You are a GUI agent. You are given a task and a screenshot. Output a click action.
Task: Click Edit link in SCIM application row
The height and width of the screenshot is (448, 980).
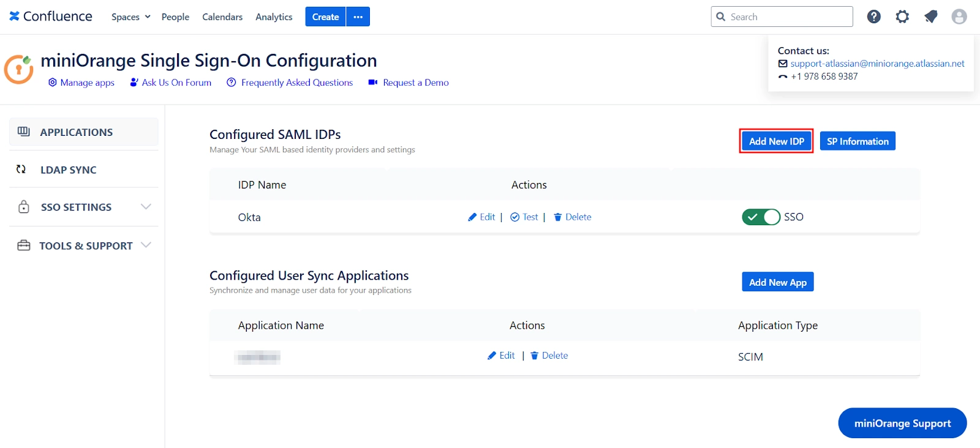507,355
